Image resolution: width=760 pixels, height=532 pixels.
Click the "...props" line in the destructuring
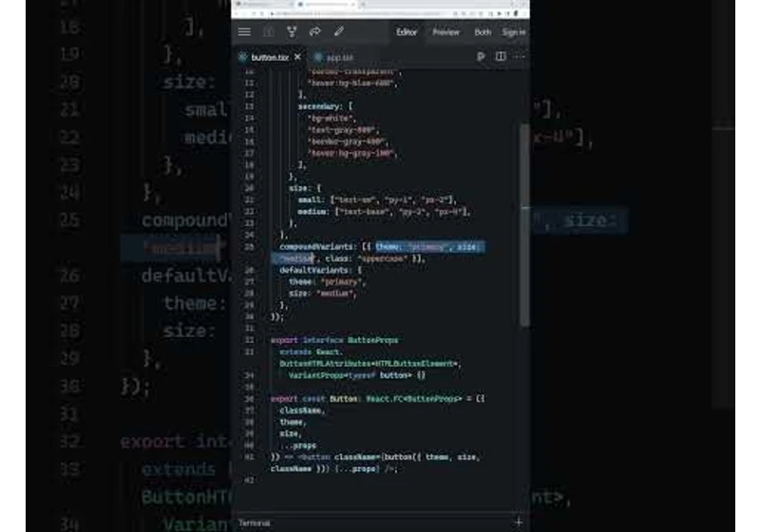point(298,446)
